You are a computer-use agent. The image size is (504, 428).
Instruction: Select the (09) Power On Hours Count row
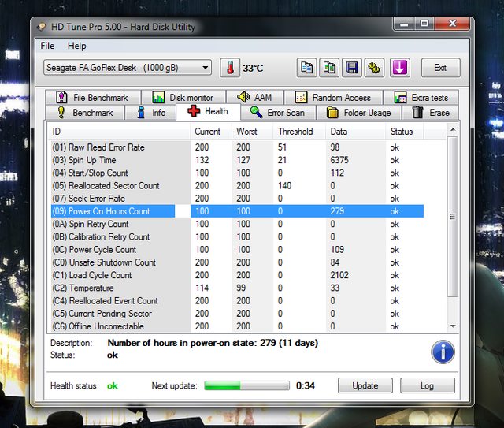click(237, 211)
